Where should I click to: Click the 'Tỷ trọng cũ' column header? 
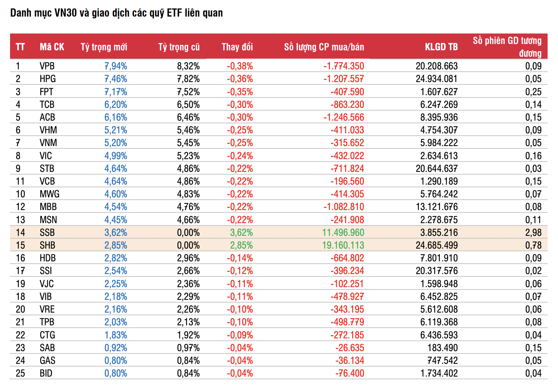coord(179,47)
